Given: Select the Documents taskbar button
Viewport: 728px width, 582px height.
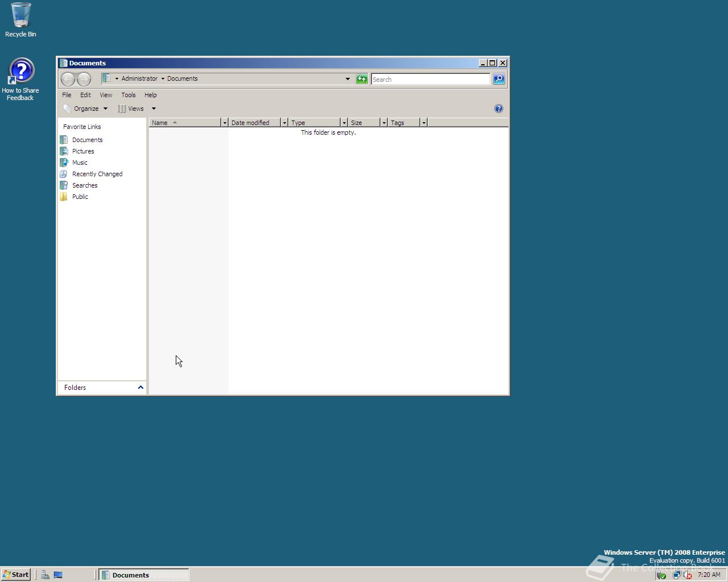Looking at the screenshot, I should (144, 575).
